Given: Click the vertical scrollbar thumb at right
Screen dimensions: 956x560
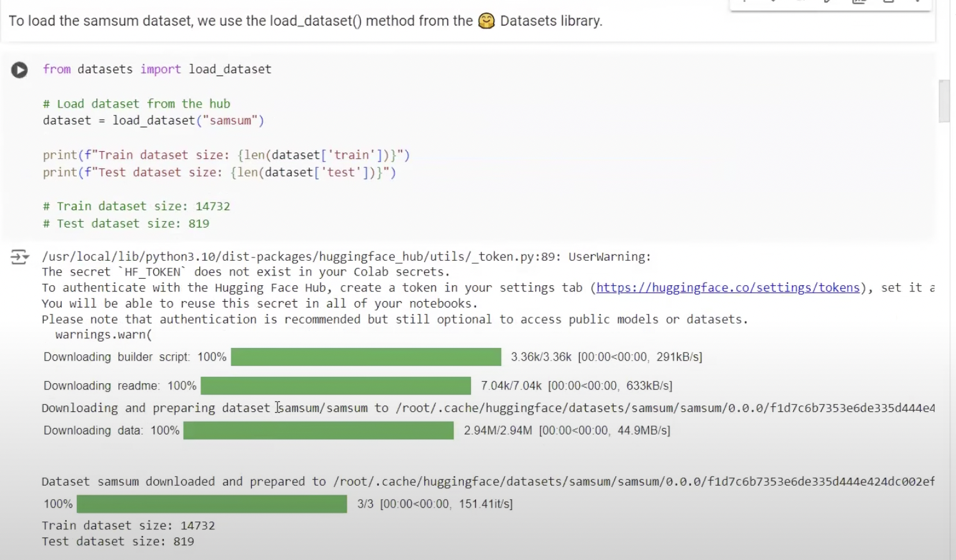Looking at the screenshot, I should 944,101.
